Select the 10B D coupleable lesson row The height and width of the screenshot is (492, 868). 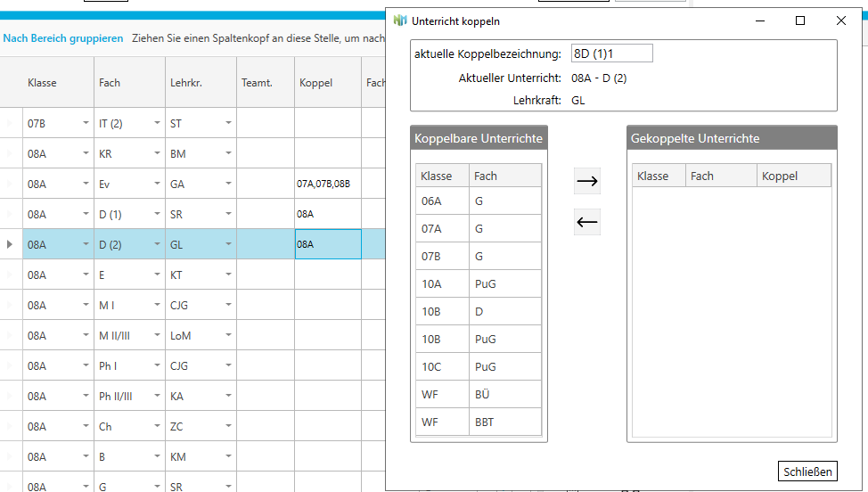pyautogui.click(x=478, y=312)
